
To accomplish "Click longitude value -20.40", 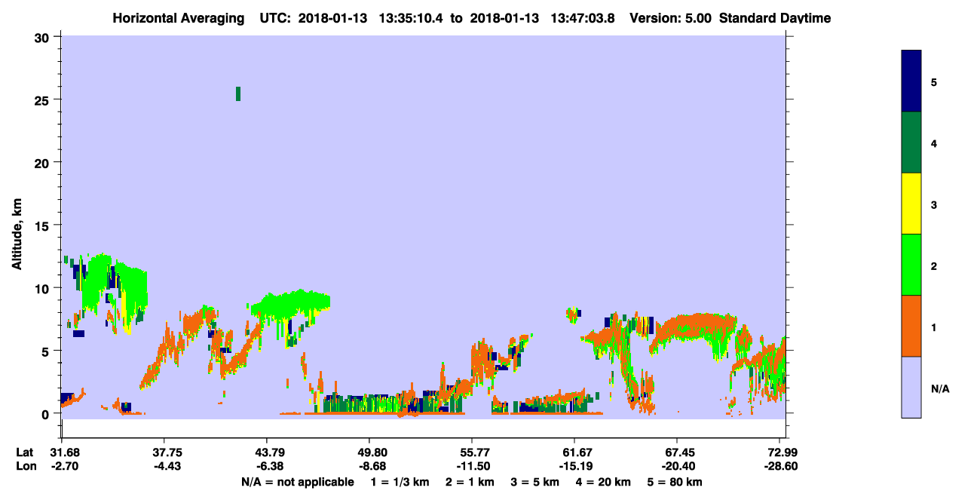I will point(677,466).
